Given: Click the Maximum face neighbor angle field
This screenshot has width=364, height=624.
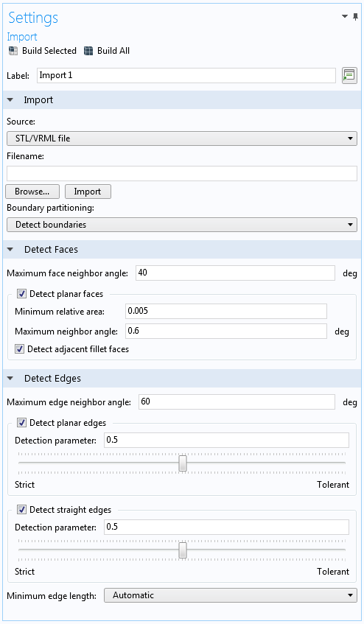Looking at the screenshot, I should pos(235,273).
